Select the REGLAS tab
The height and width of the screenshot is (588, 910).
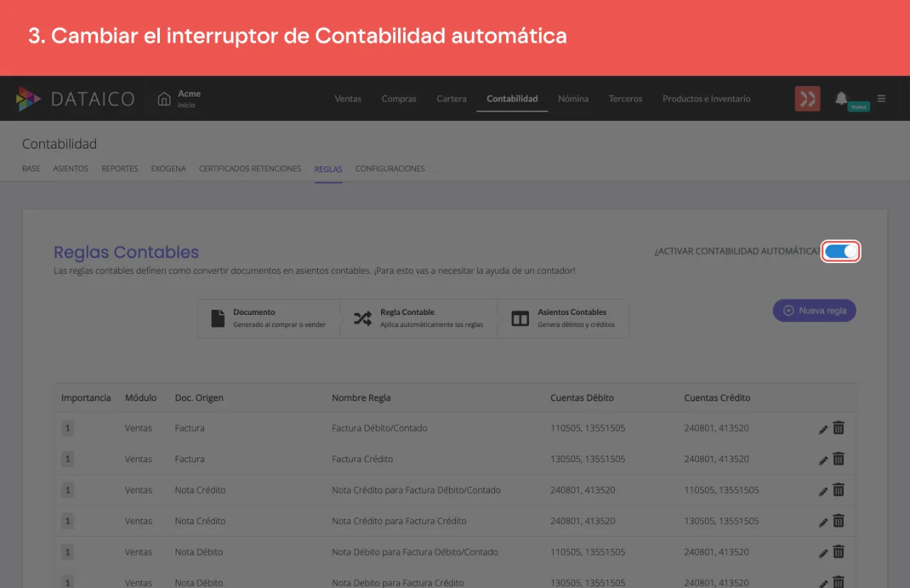[328, 169]
